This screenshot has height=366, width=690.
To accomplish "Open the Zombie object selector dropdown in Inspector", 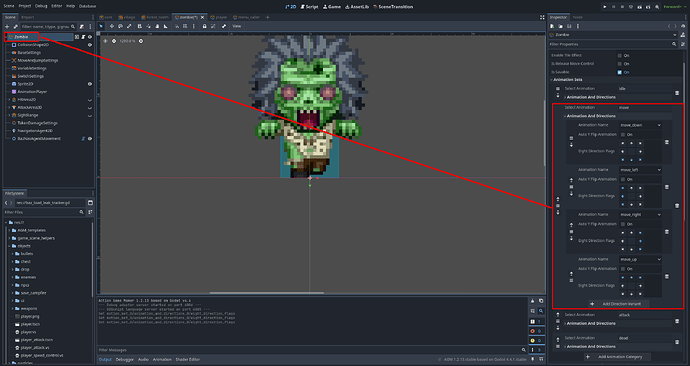I will click(x=613, y=35).
